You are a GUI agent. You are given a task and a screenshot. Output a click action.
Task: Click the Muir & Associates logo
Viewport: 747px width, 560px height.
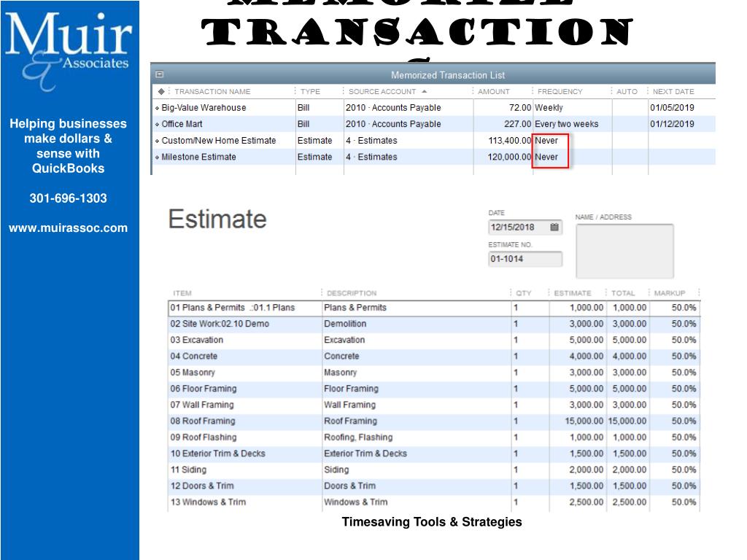click(68, 50)
